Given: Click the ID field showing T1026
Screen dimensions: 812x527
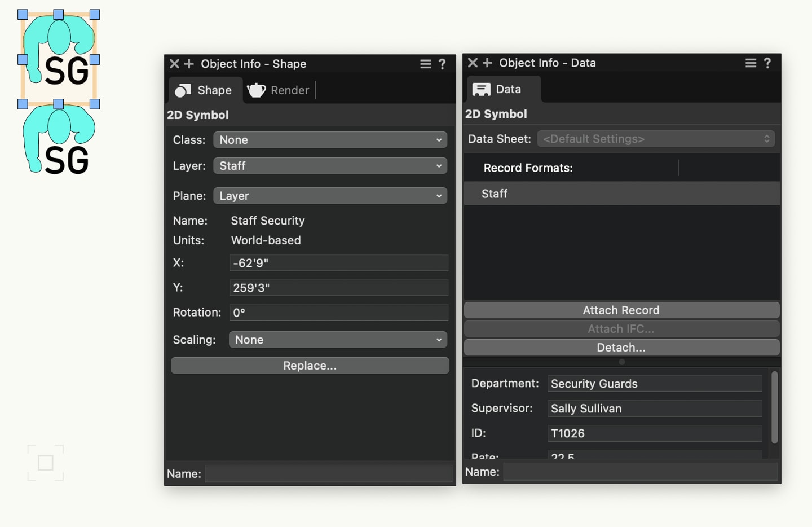Looking at the screenshot, I should pyautogui.click(x=655, y=433).
